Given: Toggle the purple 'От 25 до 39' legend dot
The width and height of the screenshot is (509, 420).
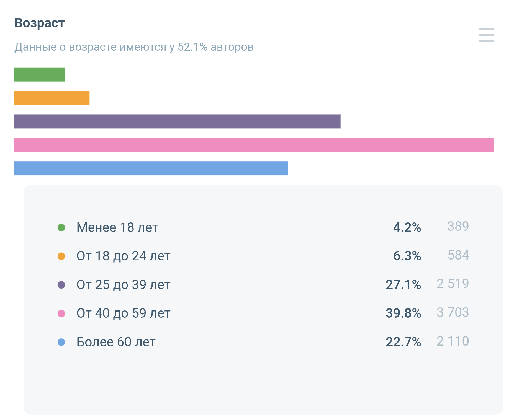Looking at the screenshot, I should tap(61, 285).
